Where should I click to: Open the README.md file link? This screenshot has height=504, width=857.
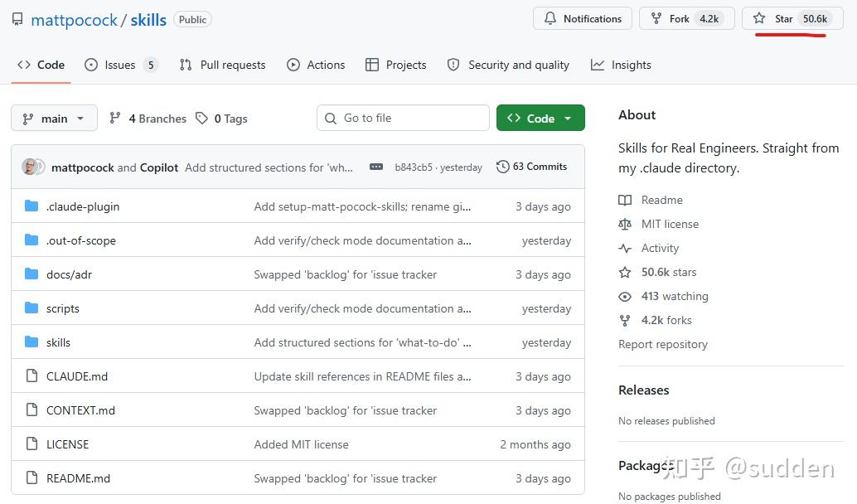[x=78, y=478]
